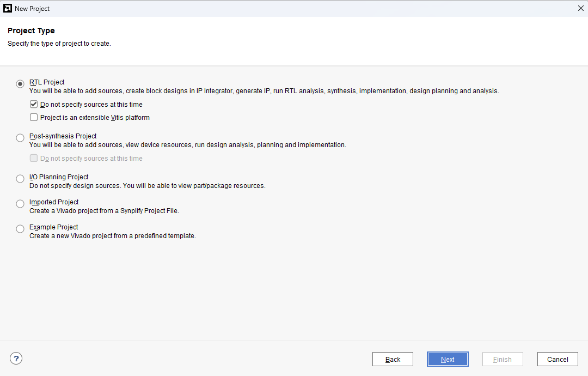
Task: Uncheck 'Do not specify sources' under RTL Project
Action: tap(34, 104)
